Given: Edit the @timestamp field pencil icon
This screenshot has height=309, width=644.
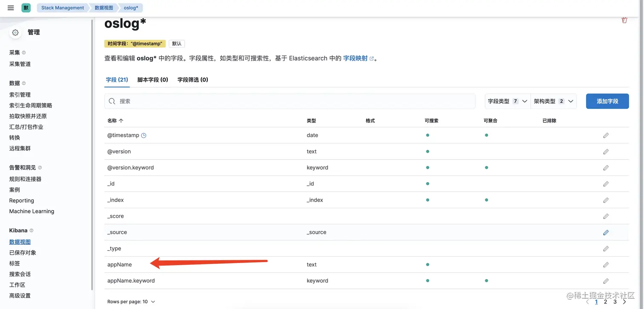Looking at the screenshot, I should (x=606, y=135).
